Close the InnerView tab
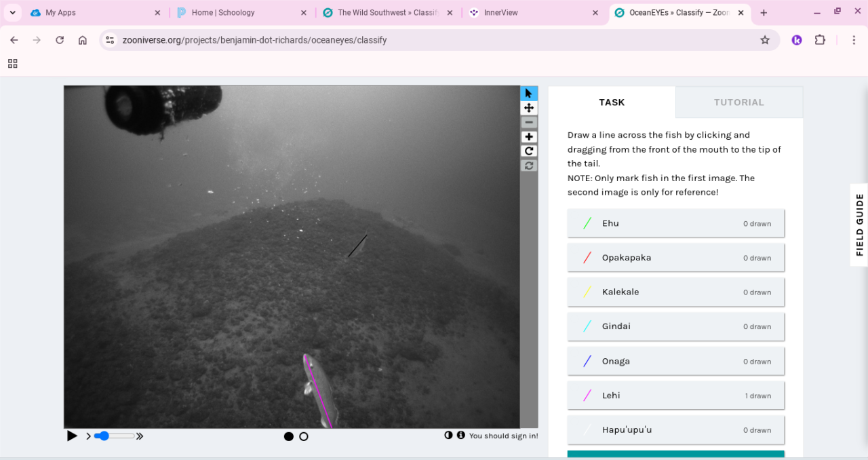868x460 pixels. click(595, 13)
